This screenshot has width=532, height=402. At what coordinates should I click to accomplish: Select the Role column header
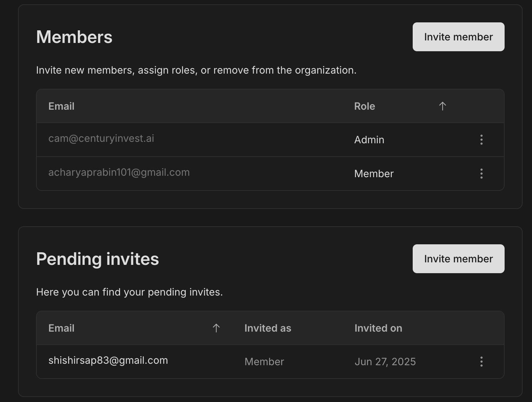coord(364,106)
